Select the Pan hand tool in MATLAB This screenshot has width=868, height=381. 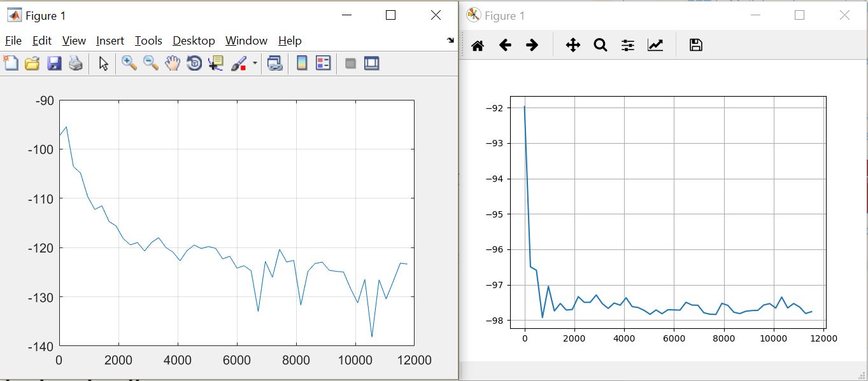point(173,63)
